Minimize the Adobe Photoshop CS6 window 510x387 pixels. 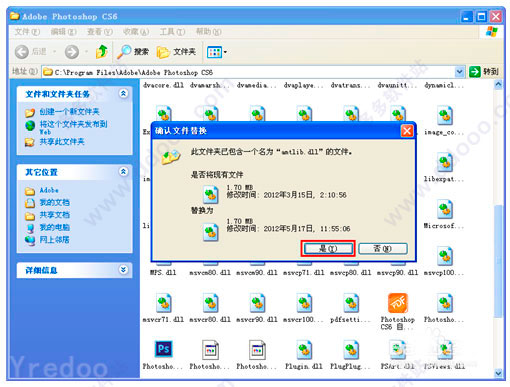tap(466, 16)
